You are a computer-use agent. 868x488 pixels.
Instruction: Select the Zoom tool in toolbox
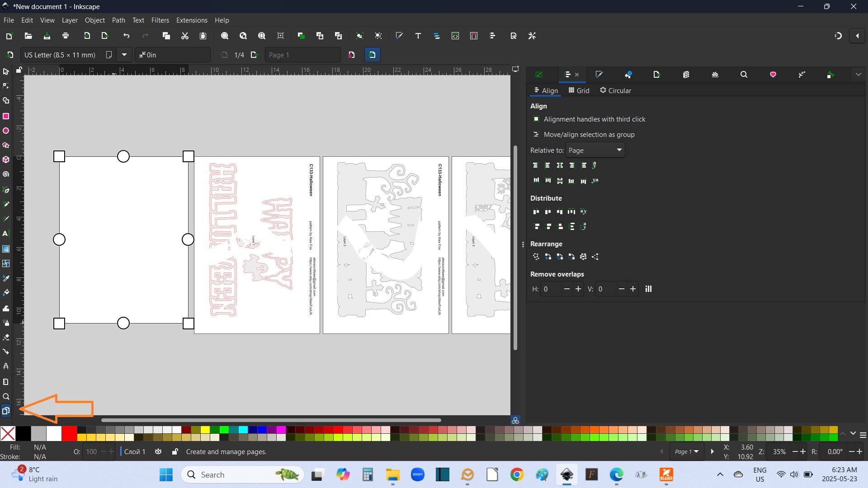[x=6, y=396]
